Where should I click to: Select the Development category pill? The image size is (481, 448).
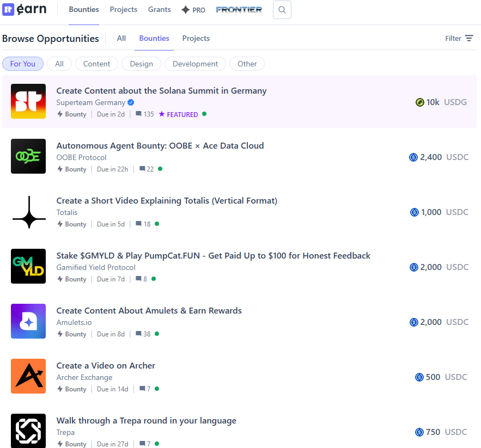click(x=195, y=64)
